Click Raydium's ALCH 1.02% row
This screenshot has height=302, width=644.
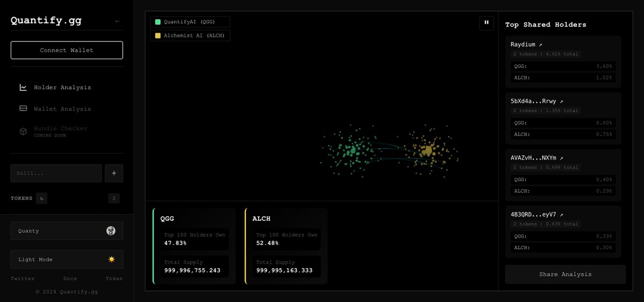563,77
